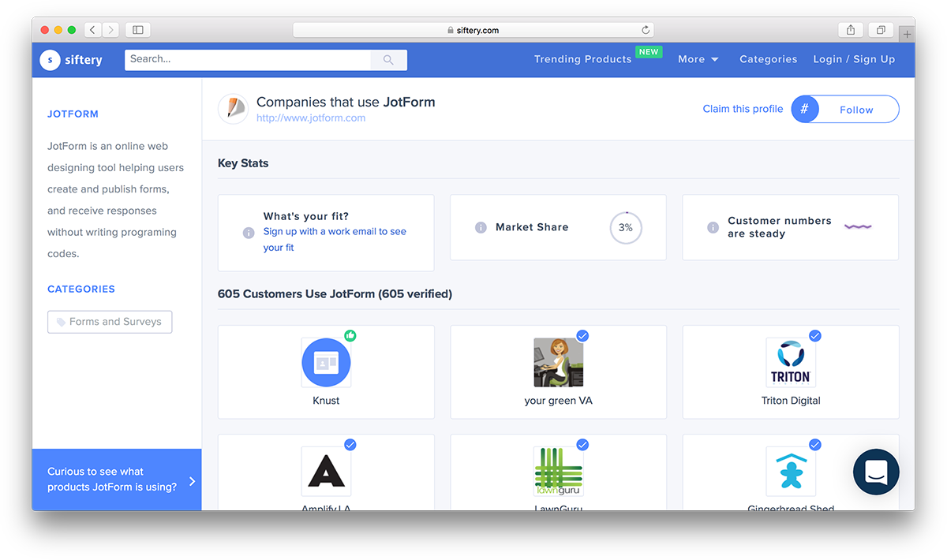947x560 pixels.
Task: Click Gingerbread Shed logo
Action: (791, 471)
